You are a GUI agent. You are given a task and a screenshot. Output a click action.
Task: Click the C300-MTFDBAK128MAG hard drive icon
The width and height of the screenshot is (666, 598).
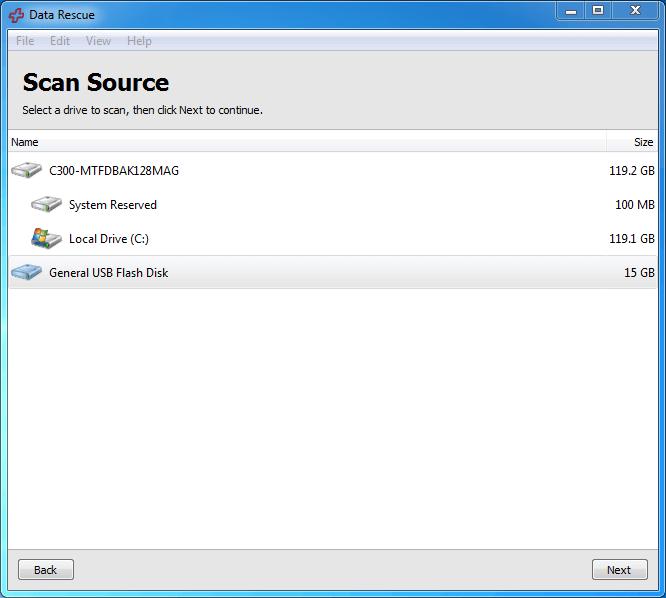pos(26,170)
